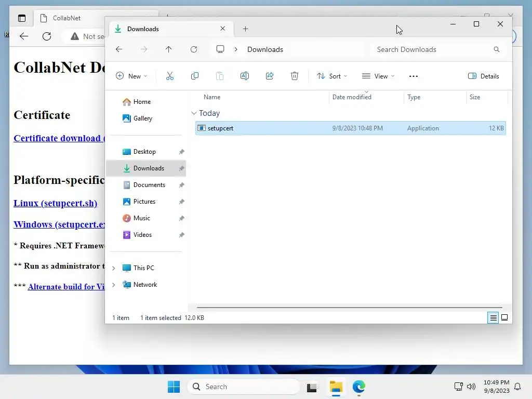The height and width of the screenshot is (399, 532).
Task: Click the taskbar Search box
Action: point(244,387)
